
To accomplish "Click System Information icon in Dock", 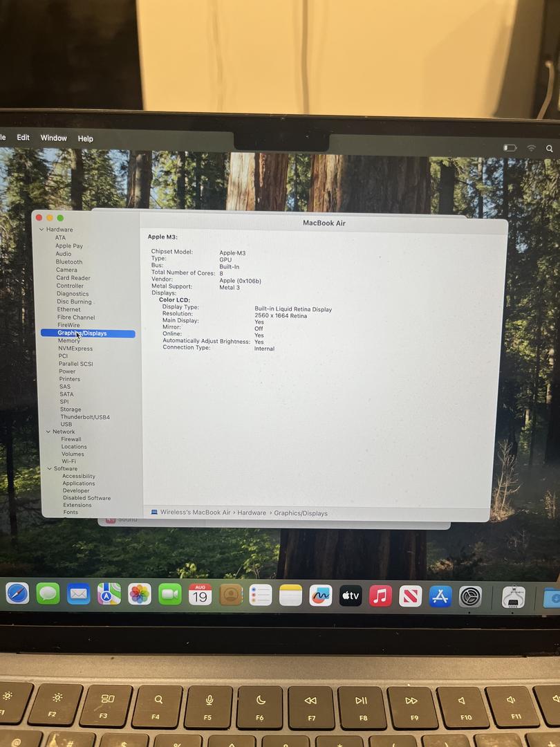I will pyautogui.click(x=514, y=598).
